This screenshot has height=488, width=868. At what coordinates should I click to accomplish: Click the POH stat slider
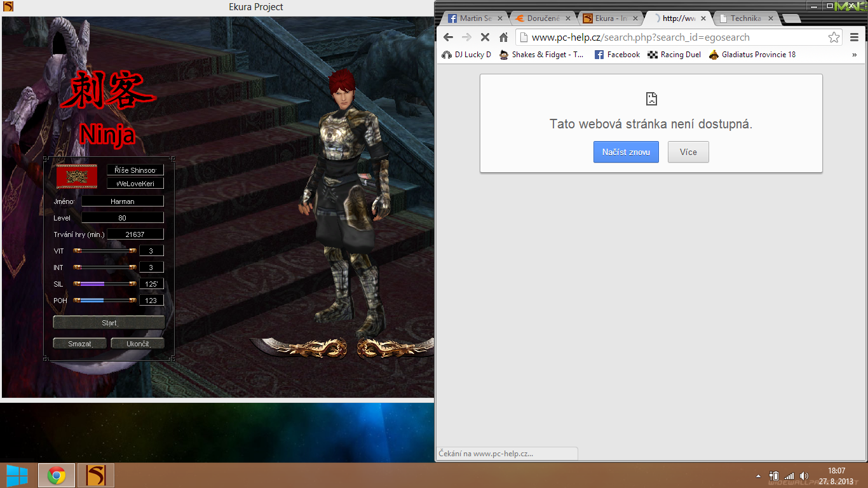pos(105,301)
